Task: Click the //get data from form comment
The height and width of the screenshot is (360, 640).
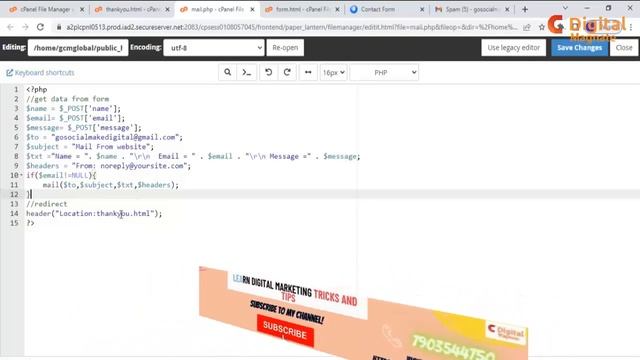Action: tap(67, 99)
